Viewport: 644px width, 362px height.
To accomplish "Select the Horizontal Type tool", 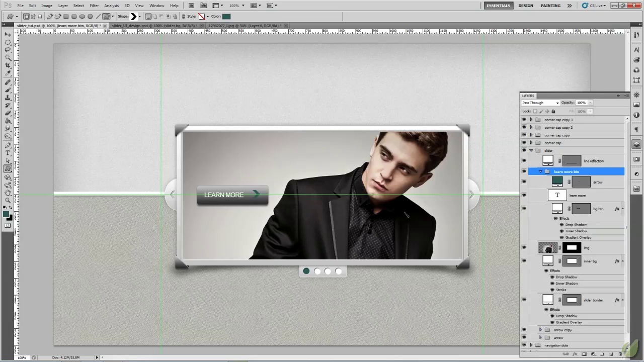I will (8, 152).
